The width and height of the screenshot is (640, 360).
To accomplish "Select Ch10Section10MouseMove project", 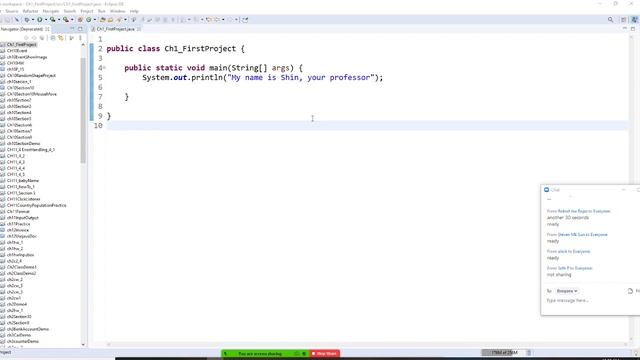I will tap(32, 94).
